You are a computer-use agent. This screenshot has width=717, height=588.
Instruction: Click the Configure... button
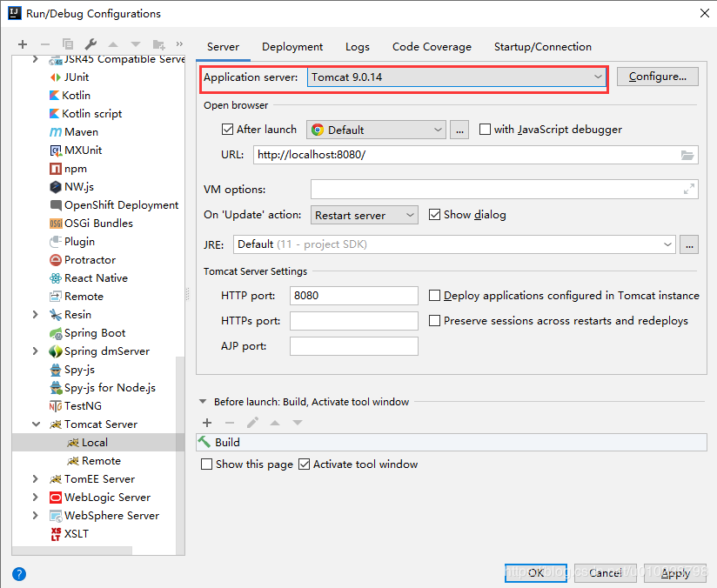tap(657, 77)
